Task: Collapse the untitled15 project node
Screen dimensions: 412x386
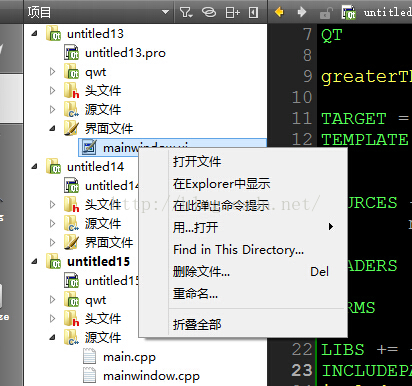Action: (34, 261)
